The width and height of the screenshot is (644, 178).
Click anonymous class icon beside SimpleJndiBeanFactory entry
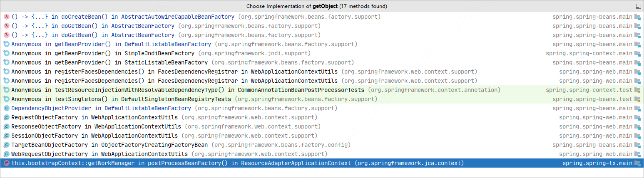click(6, 54)
